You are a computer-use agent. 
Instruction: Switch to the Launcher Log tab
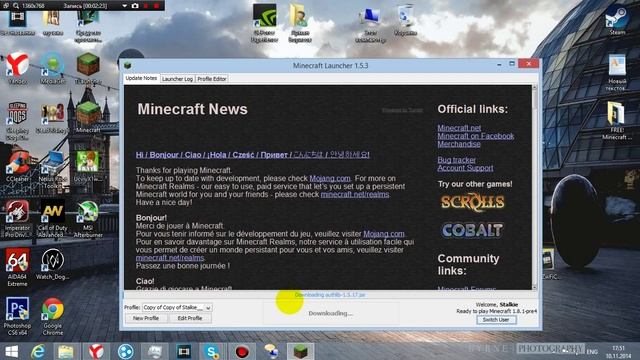coord(177,79)
